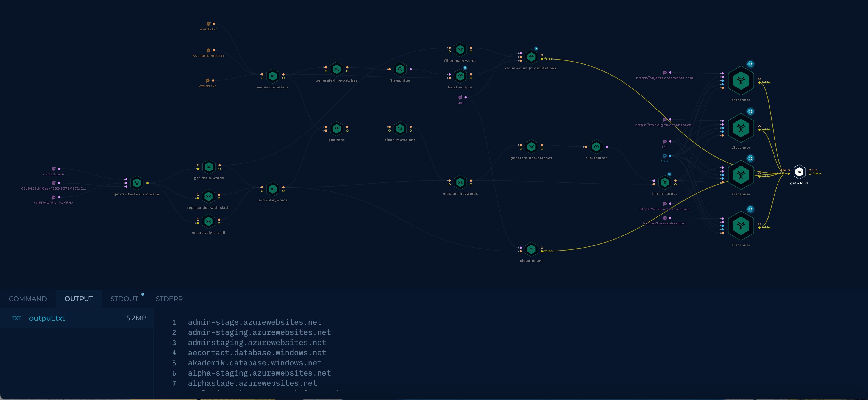Click line 'aecontact.database.windows.net'
Viewport: 868px width, 400px height.
[257, 352]
